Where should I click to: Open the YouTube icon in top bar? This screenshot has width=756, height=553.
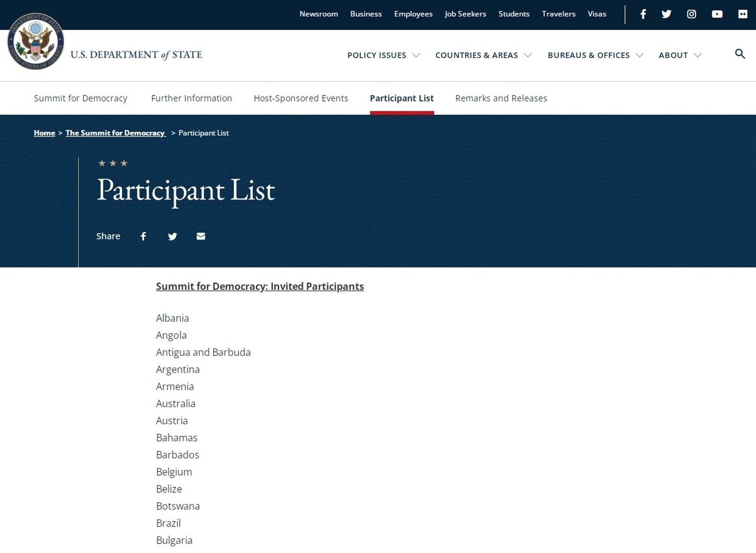click(717, 14)
